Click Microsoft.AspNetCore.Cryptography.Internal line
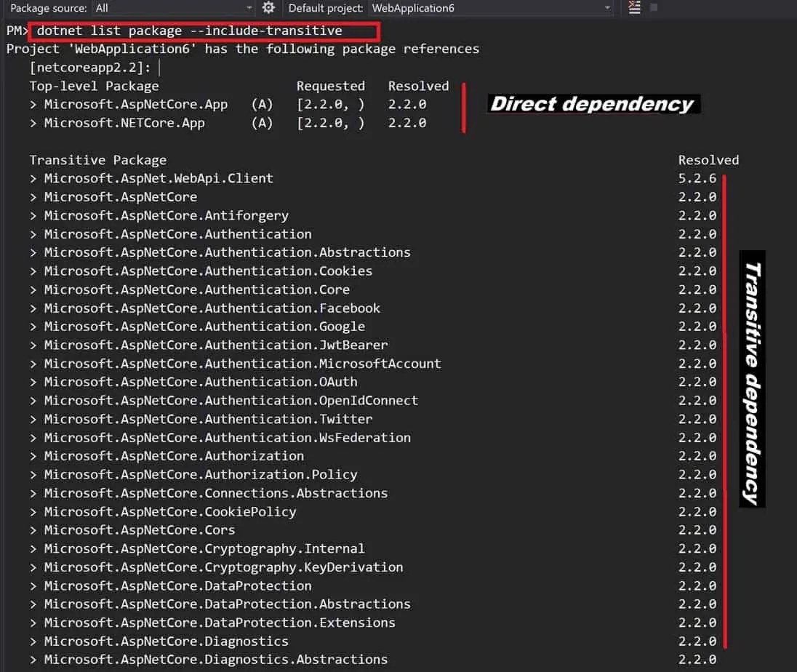 (197, 549)
